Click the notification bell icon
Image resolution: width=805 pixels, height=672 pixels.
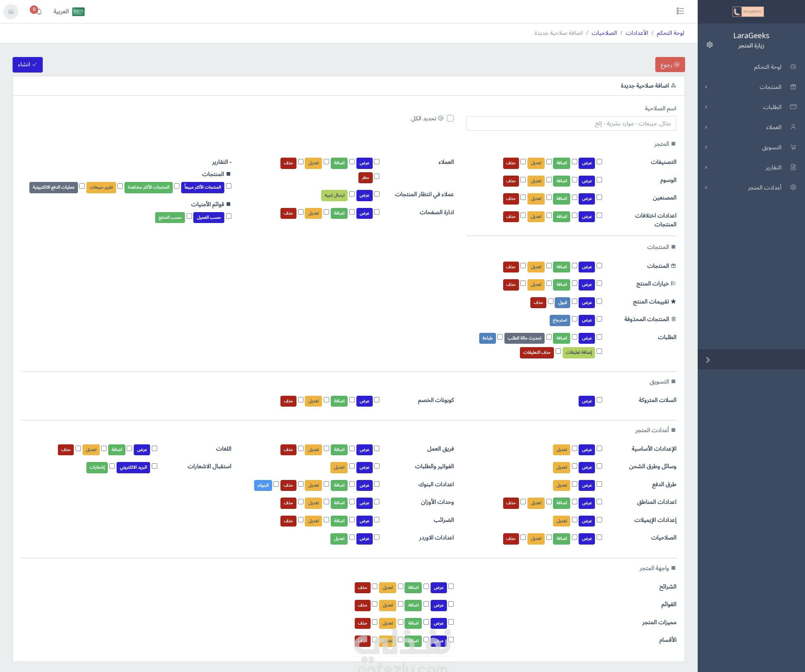(39, 12)
